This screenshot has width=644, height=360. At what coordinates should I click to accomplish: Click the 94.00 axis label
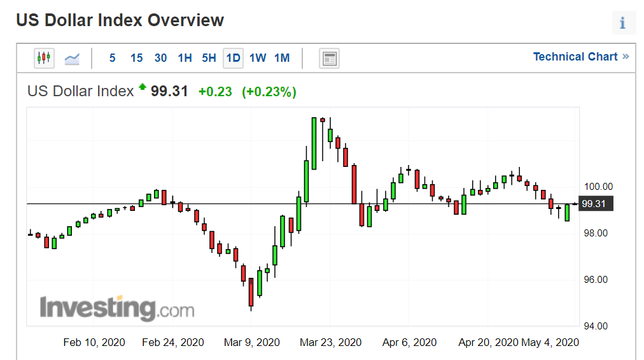(596, 326)
